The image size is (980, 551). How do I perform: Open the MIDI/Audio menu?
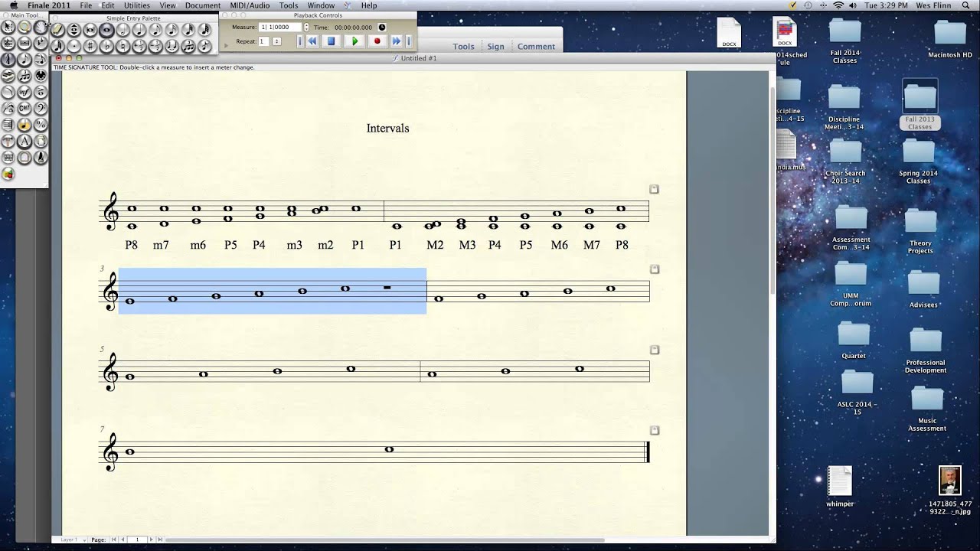pos(250,5)
